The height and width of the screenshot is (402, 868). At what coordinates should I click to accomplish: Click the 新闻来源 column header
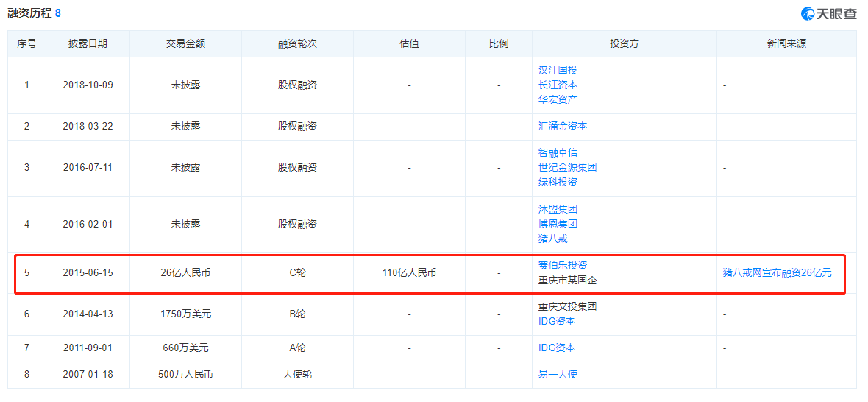click(786, 44)
